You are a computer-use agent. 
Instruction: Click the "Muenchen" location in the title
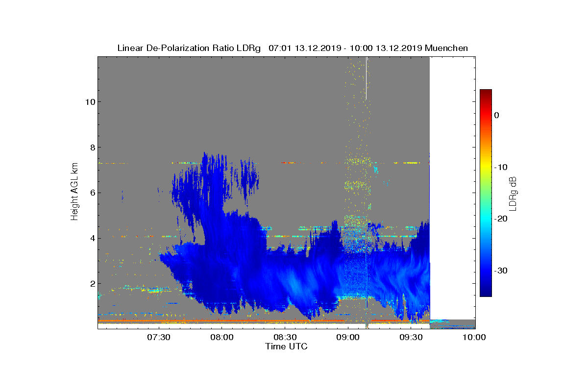point(446,48)
